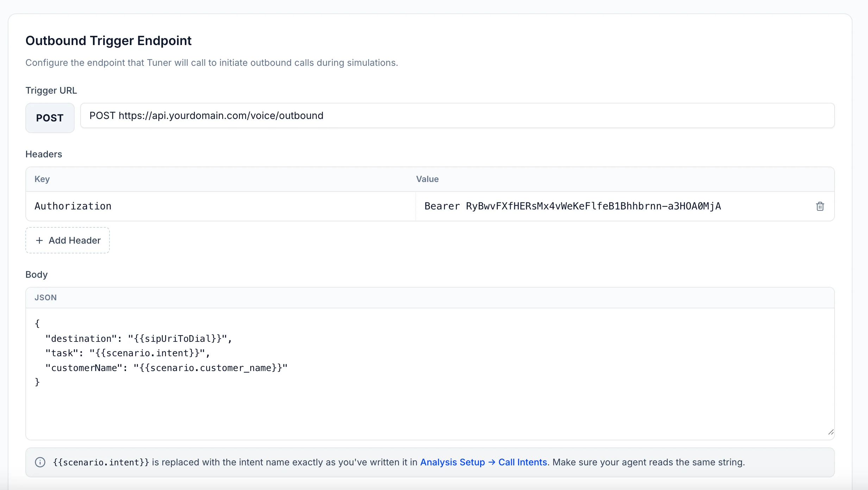The image size is (868, 490).
Task: Edit the Trigger URL field
Action: 457,115
